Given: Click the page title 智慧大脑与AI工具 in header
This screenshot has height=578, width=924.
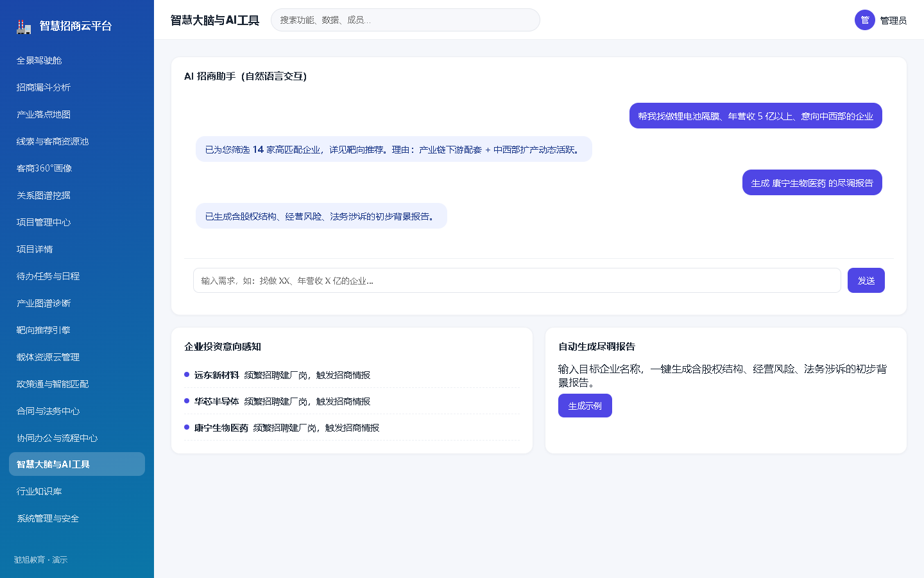Looking at the screenshot, I should tap(215, 21).
